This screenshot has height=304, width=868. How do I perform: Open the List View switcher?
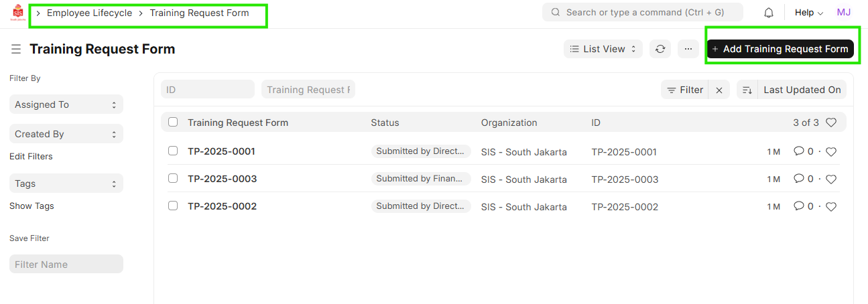603,49
